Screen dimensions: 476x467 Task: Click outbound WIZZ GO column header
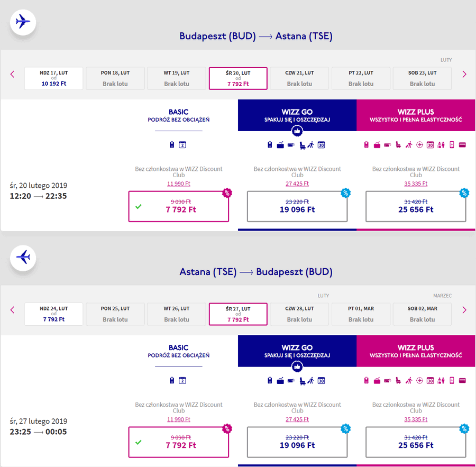297,115
